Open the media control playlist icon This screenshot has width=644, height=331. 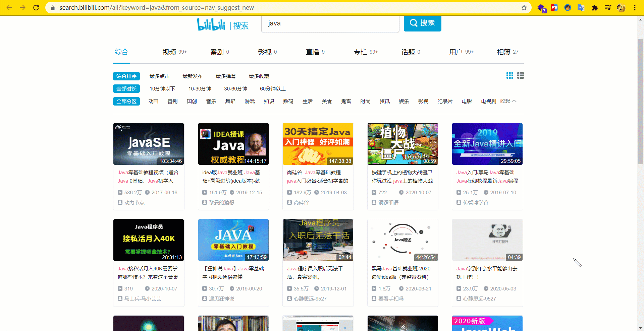point(607,7)
